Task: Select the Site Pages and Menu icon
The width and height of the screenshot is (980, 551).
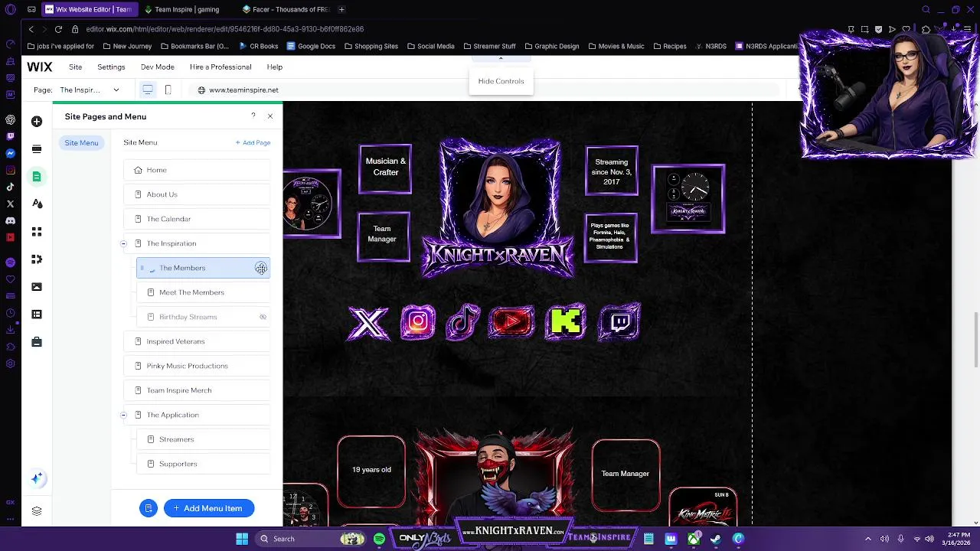Action: coord(37,177)
